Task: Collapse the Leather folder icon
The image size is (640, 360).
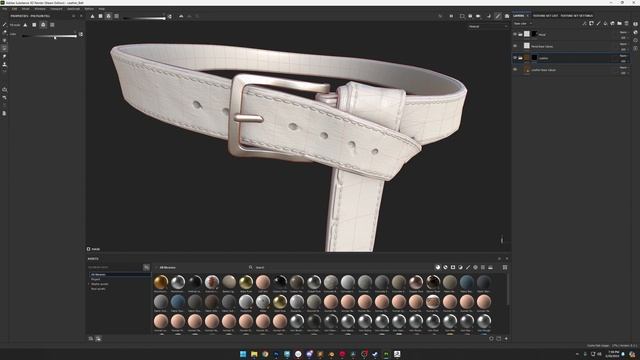Action: (x=520, y=58)
